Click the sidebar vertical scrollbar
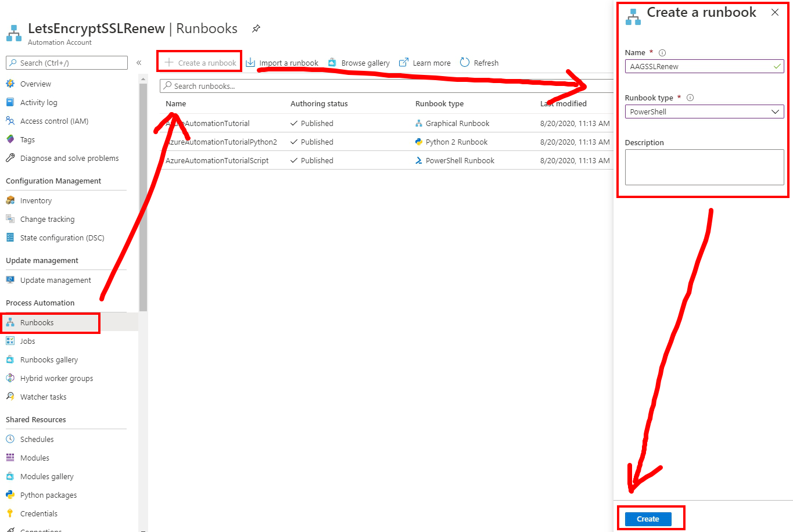 tap(143, 197)
